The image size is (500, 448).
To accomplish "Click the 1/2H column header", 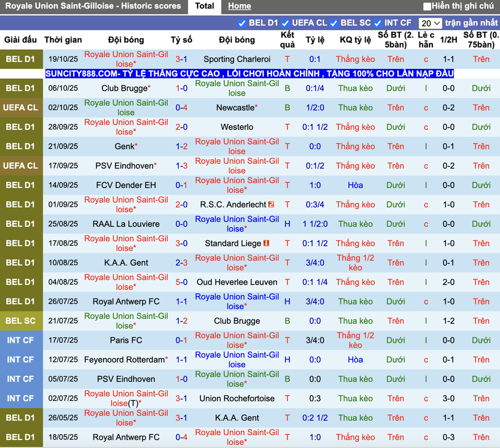I will pos(448,40).
